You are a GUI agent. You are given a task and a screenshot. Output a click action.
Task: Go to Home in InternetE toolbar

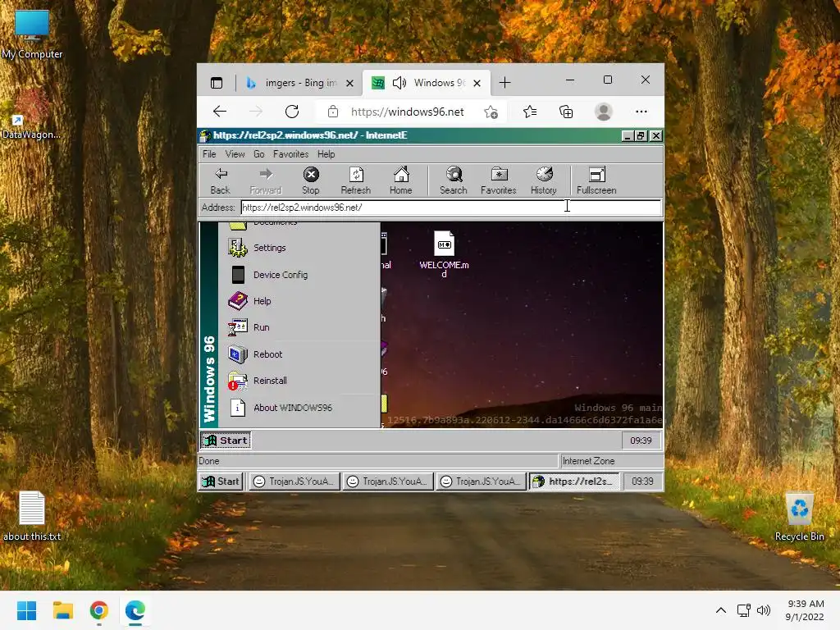tap(400, 180)
